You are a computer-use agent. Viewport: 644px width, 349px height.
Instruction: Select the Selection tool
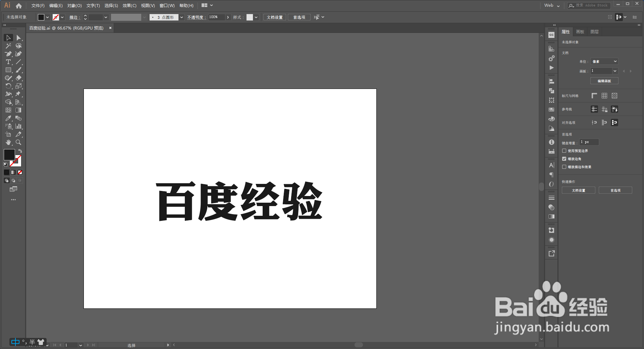[x=8, y=38]
